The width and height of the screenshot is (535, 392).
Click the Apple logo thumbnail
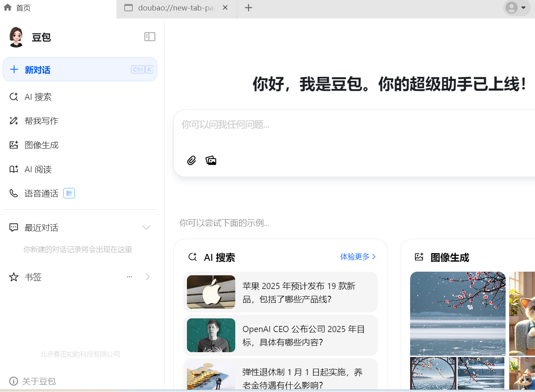211,292
